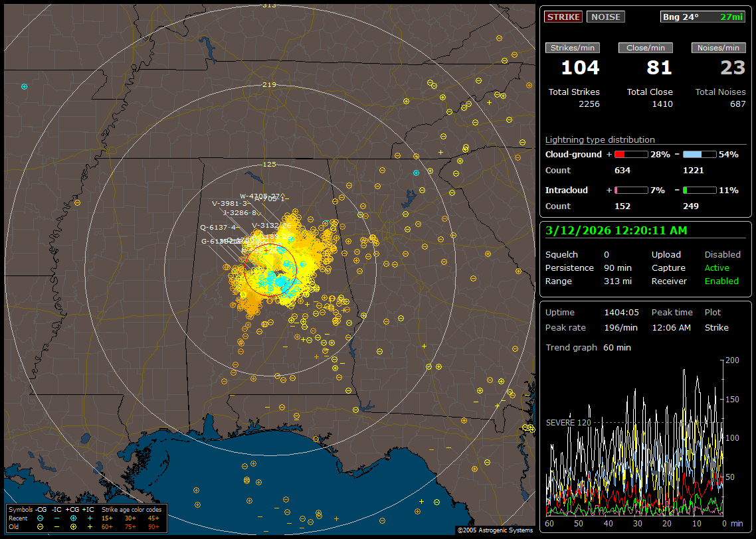Click the Close/min header button
Viewport: 756px width, 539px height.
tap(646, 48)
